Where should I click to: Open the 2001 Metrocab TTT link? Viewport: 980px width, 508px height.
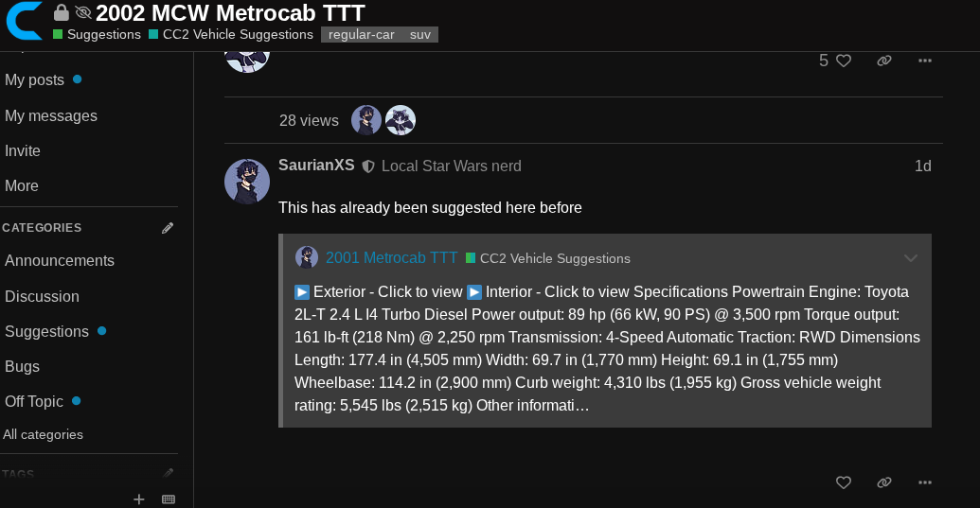click(x=391, y=257)
